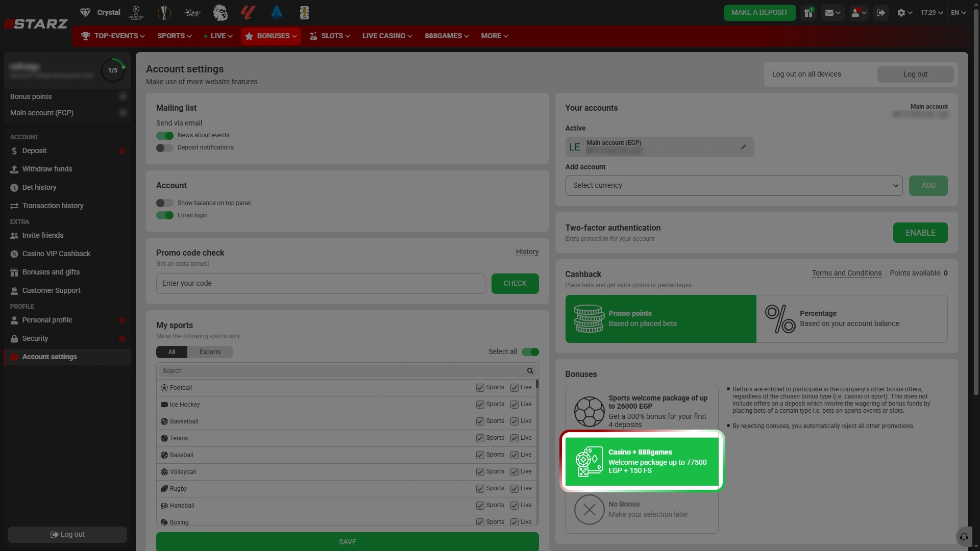Expand the MORE menu
The height and width of the screenshot is (551, 980).
click(495, 36)
